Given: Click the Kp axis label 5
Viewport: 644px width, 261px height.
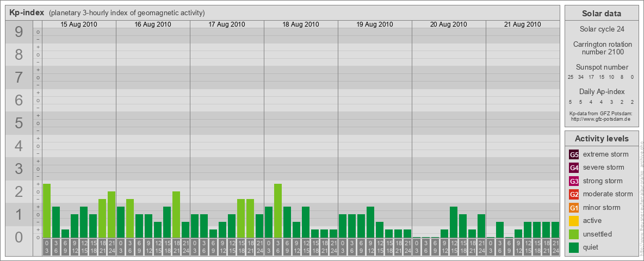Looking at the screenshot, I should pyautogui.click(x=18, y=123).
